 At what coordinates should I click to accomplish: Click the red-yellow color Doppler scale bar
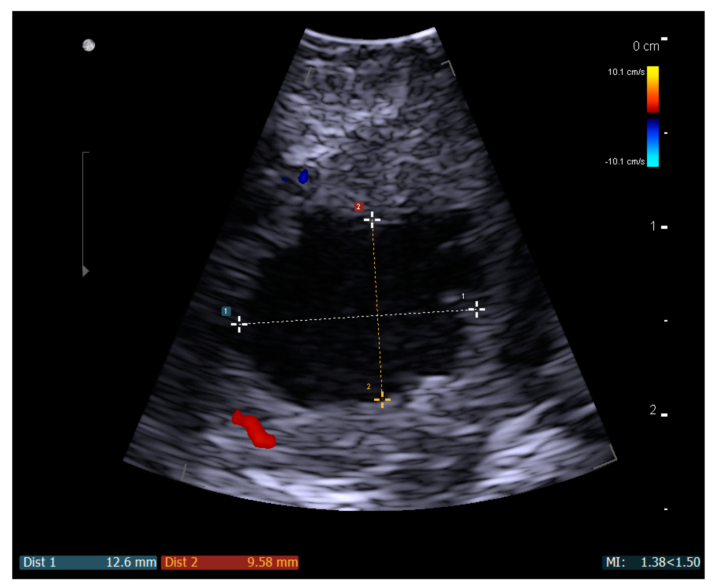pos(653,89)
